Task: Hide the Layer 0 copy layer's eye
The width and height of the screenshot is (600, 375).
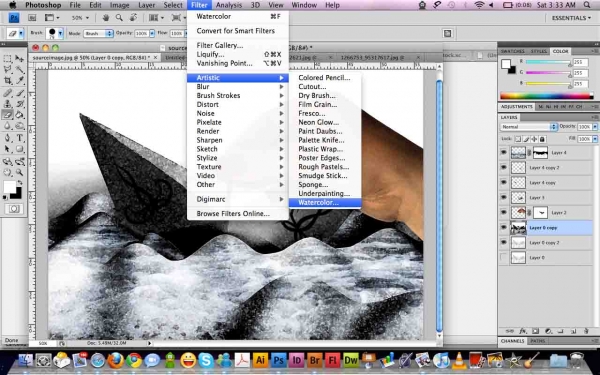Action: (504, 227)
